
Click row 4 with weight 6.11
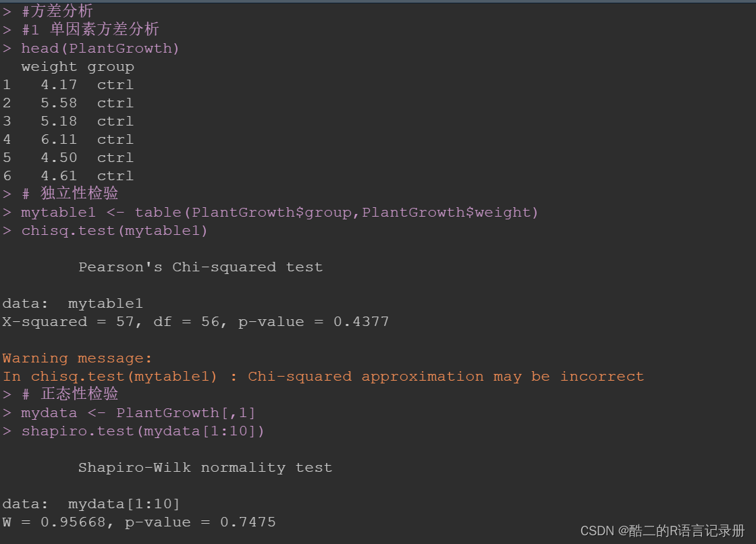pos(68,140)
